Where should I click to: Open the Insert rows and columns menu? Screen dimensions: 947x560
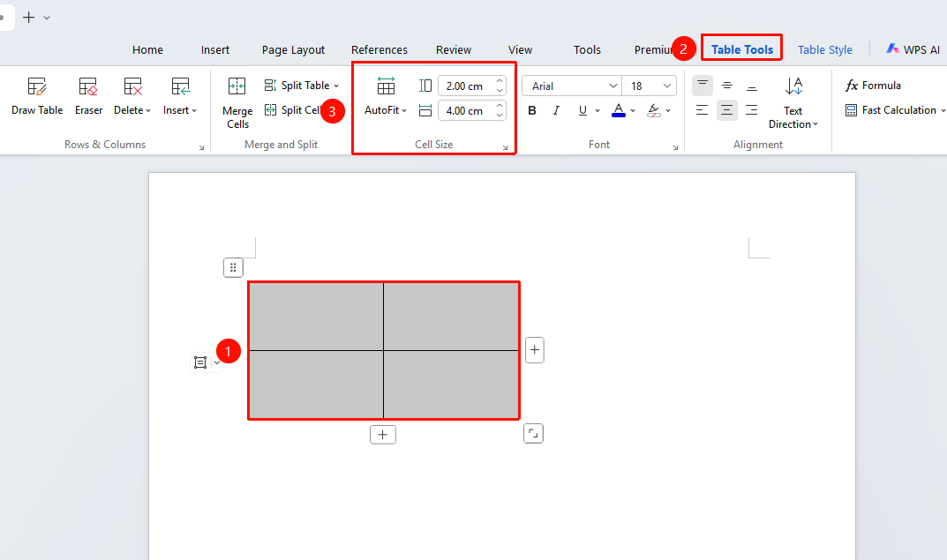coord(180,96)
